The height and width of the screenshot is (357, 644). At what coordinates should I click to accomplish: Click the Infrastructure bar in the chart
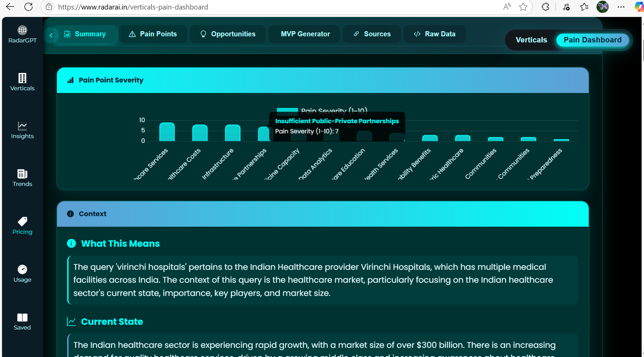[233, 133]
